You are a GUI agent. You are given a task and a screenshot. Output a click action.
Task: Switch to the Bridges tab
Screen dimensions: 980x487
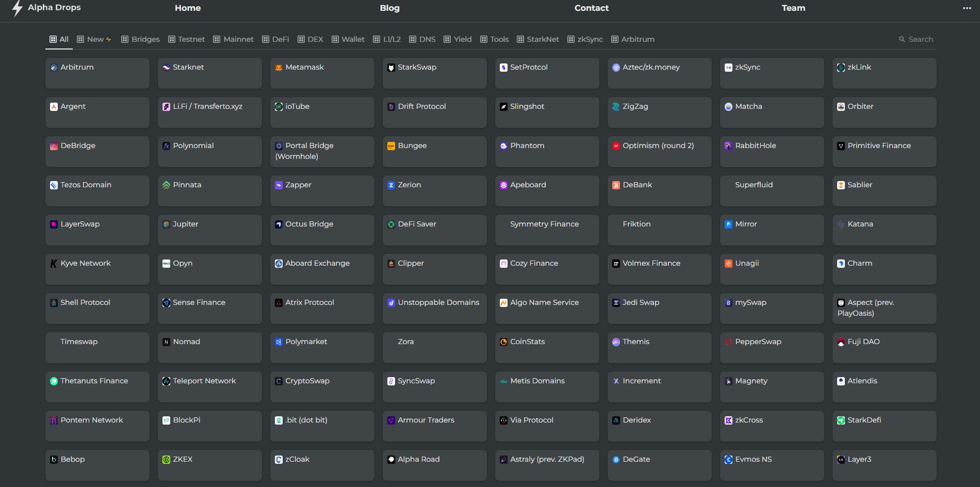(140, 39)
